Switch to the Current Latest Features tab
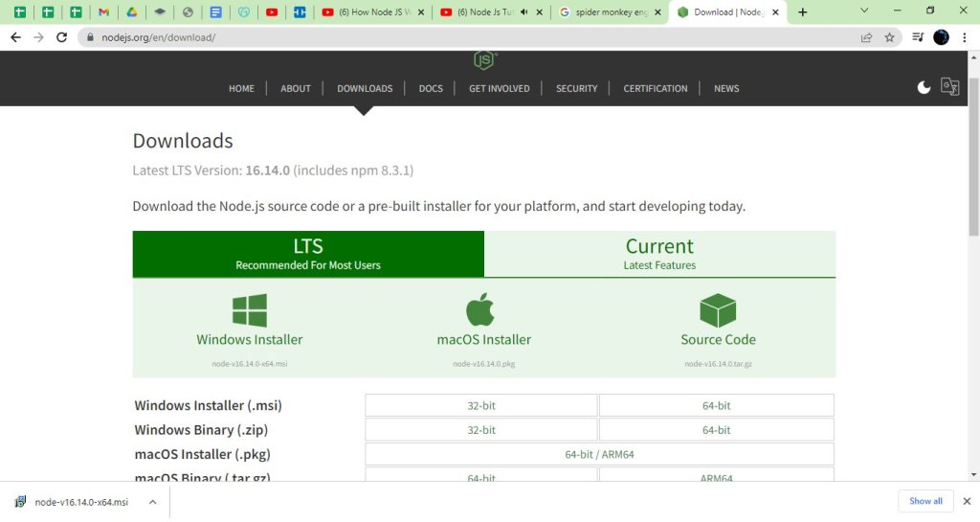980x522 pixels. pyautogui.click(x=659, y=254)
